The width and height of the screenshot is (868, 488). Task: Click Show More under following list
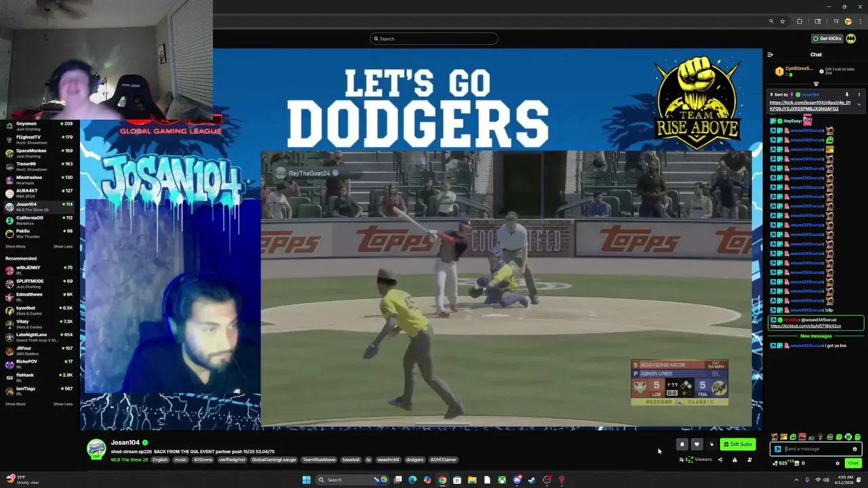15,247
